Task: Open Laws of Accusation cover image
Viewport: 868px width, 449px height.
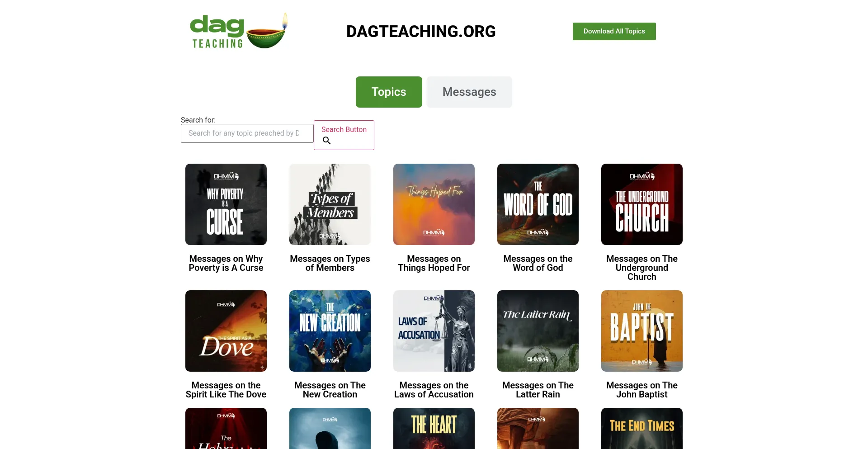Action: point(434,331)
